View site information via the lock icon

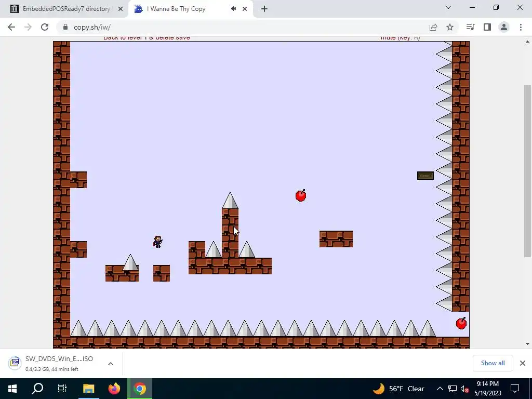click(x=65, y=27)
